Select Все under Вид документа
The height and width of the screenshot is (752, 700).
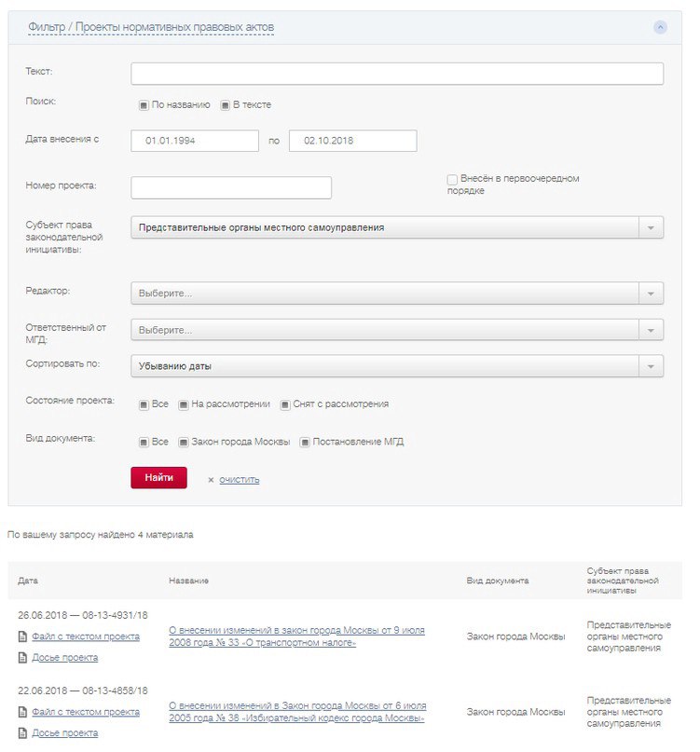(144, 443)
